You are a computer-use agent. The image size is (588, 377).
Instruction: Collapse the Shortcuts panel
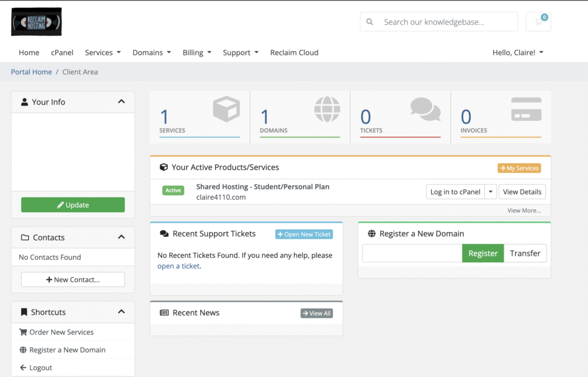(x=121, y=312)
